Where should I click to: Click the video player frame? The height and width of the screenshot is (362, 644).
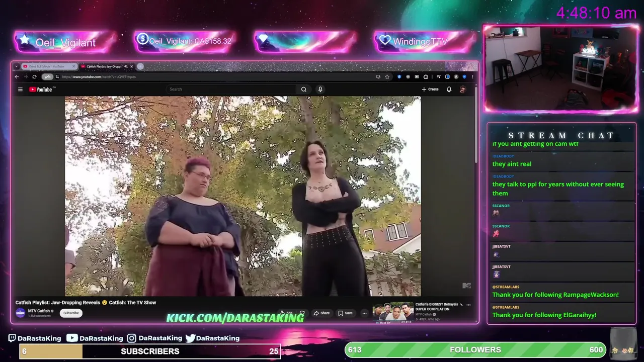click(243, 196)
